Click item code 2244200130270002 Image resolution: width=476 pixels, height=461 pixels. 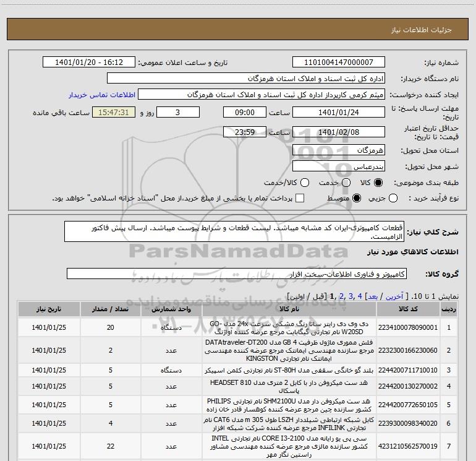click(x=408, y=386)
